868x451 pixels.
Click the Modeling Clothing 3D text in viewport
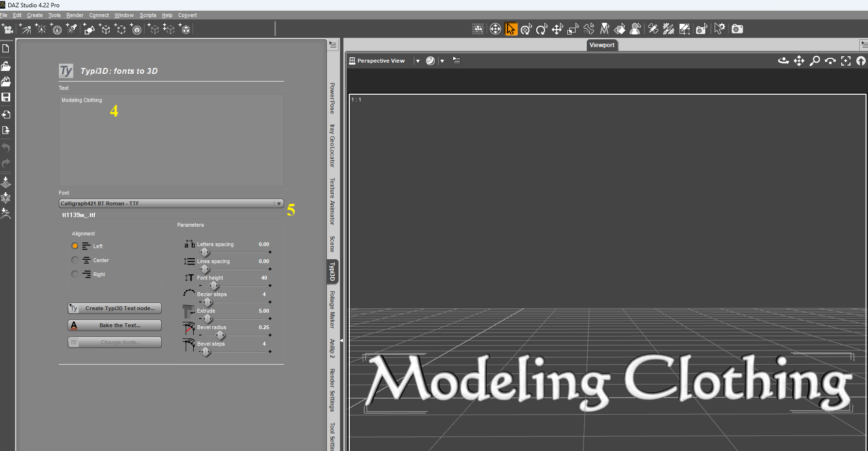click(608, 383)
